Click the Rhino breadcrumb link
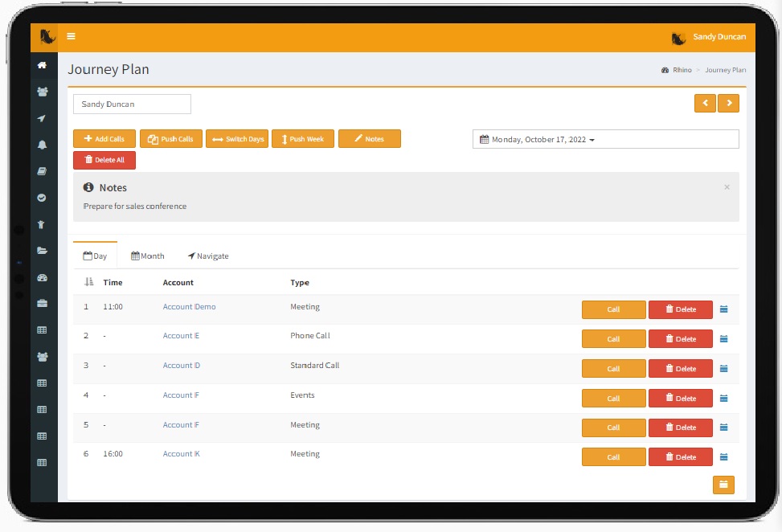The width and height of the screenshot is (782, 532). 682,70
